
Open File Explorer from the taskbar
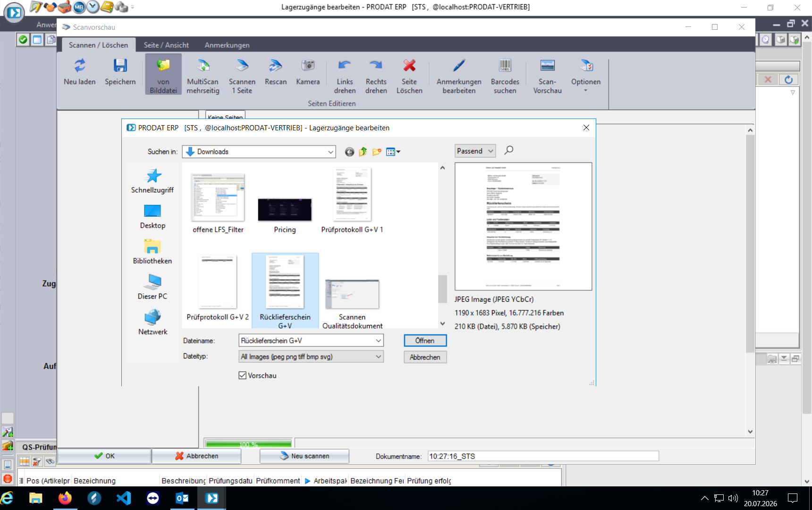[x=36, y=498]
